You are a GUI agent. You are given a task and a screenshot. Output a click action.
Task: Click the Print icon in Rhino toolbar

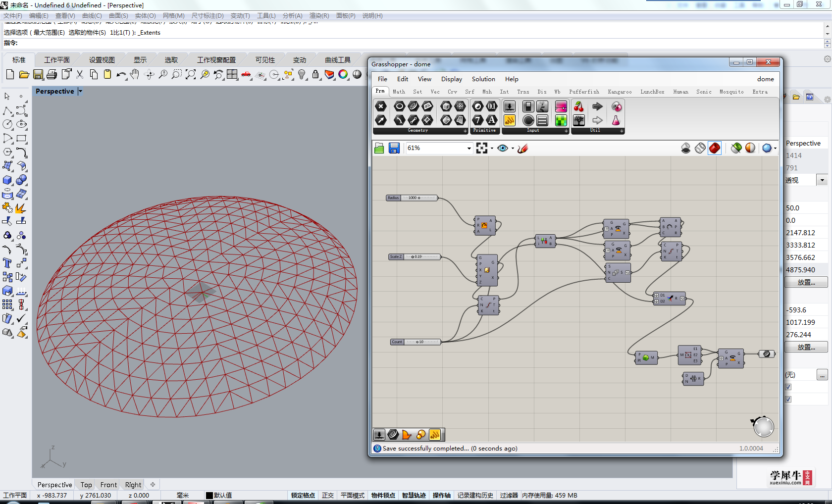(x=52, y=75)
